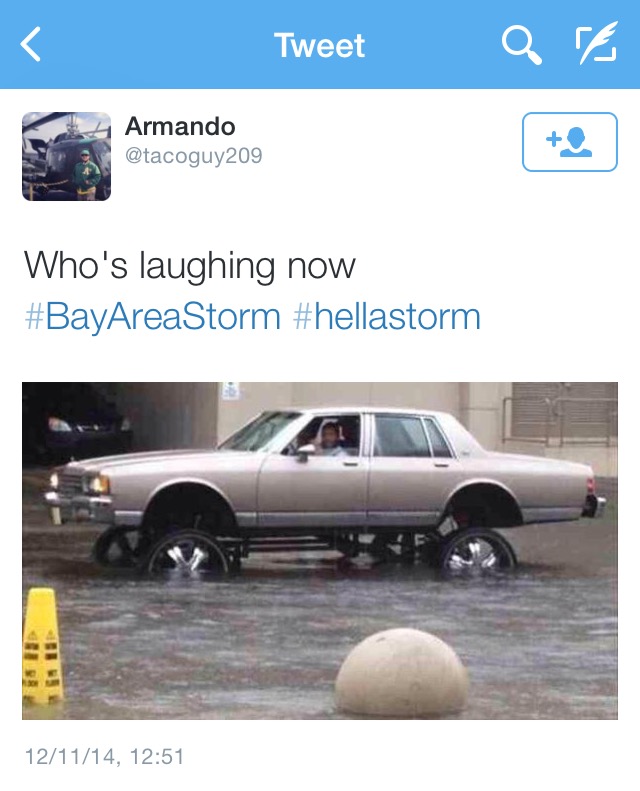Click the Tweet header title

tap(320, 45)
